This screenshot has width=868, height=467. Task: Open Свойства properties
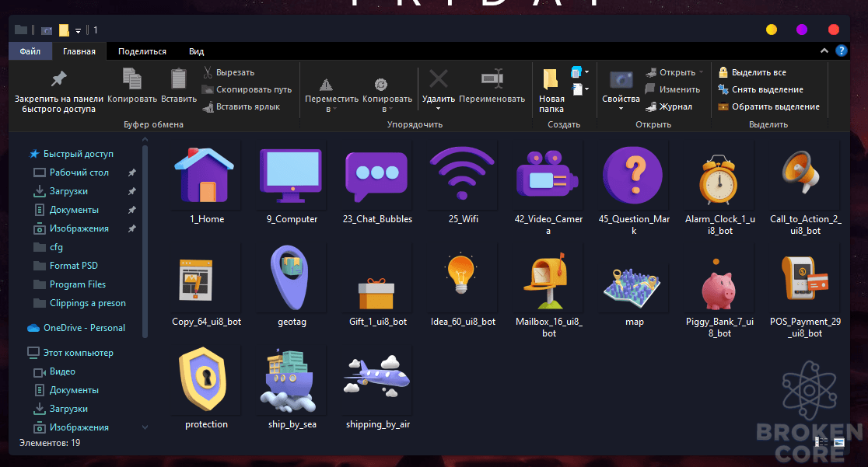621,89
